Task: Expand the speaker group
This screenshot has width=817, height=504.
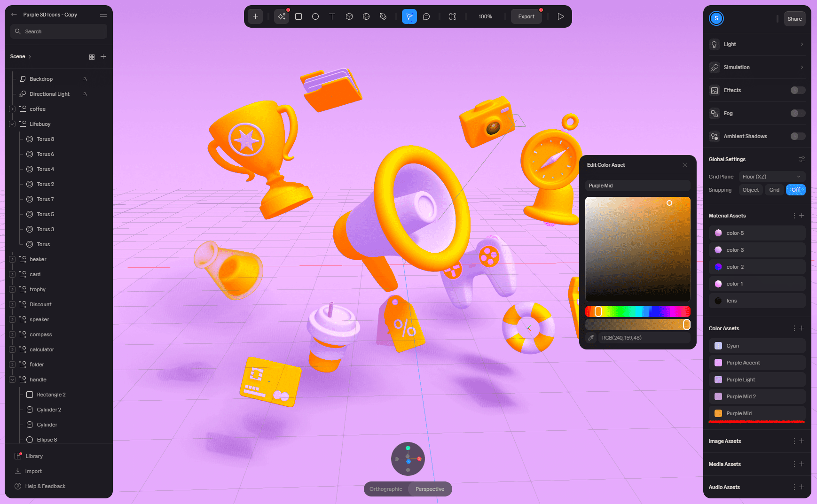Action: click(12, 319)
